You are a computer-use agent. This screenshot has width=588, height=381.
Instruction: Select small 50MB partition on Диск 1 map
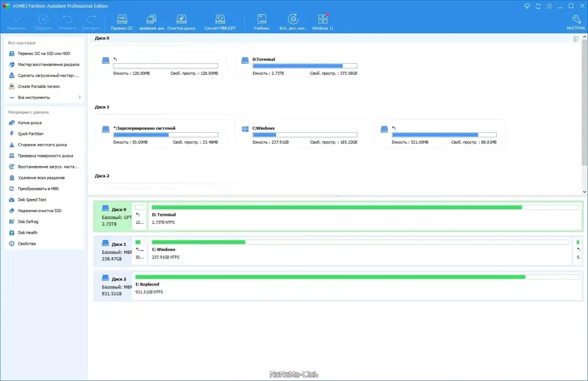(x=140, y=251)
